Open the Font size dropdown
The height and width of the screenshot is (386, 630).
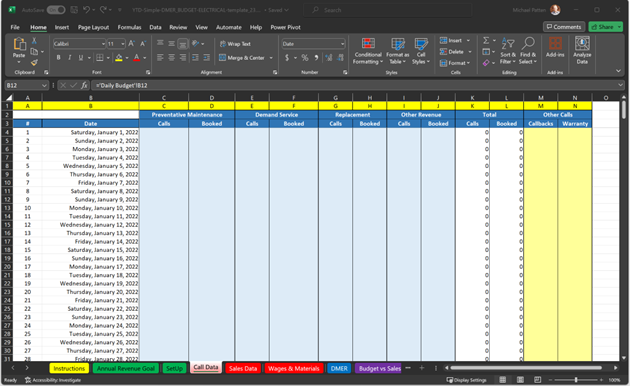click(x=123, y=44)
